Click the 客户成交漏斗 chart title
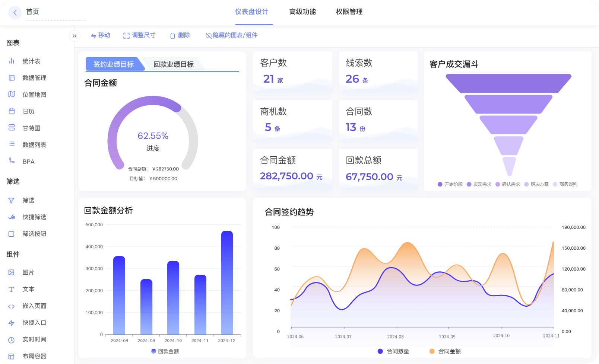599x364 pixels. pyautogui.click(x=454, y=64)
